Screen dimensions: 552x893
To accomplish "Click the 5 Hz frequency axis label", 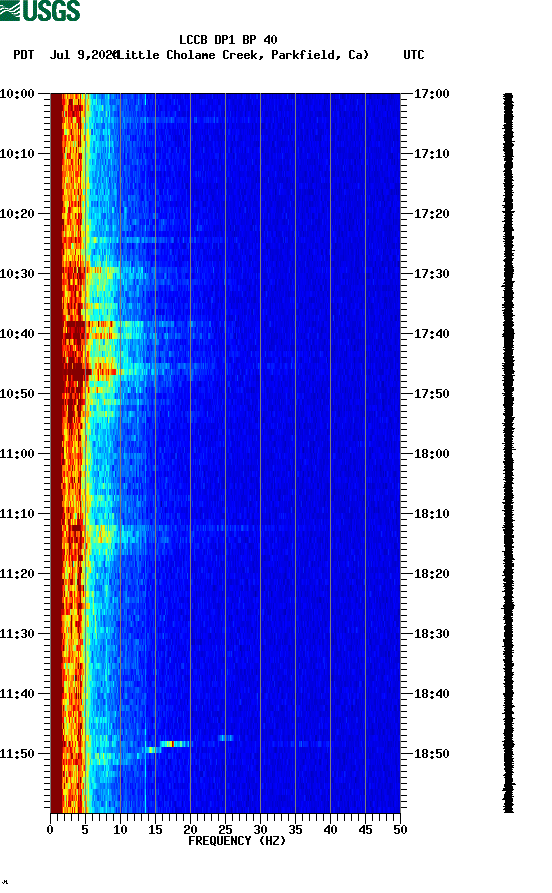I will click(x=85, y=830).
